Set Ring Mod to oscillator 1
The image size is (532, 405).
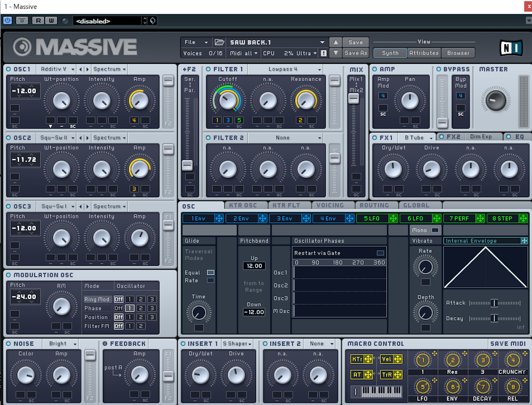tap(129, 299)
